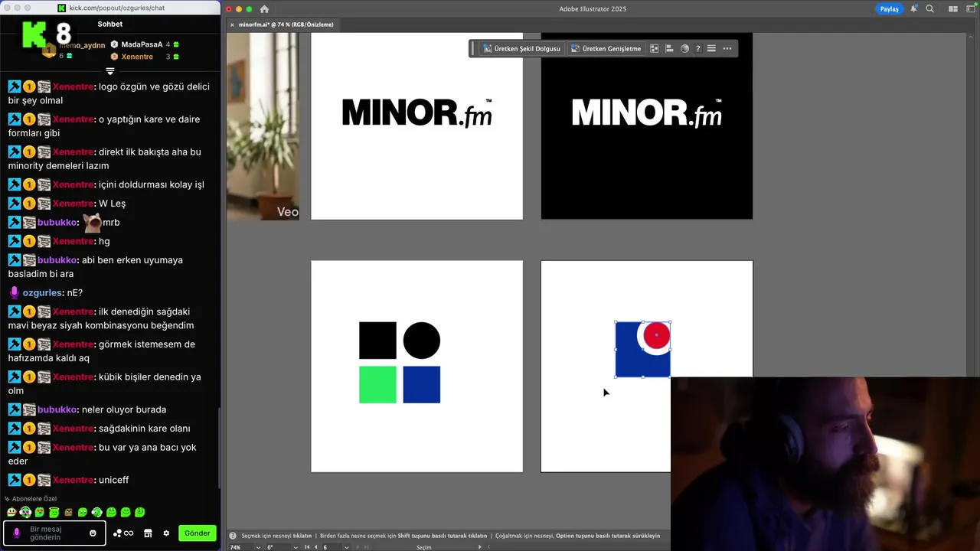Click the recolor sphere icon in contextual bar
Image resolution: width=980 pixels, height=551 pixels.
684,49
